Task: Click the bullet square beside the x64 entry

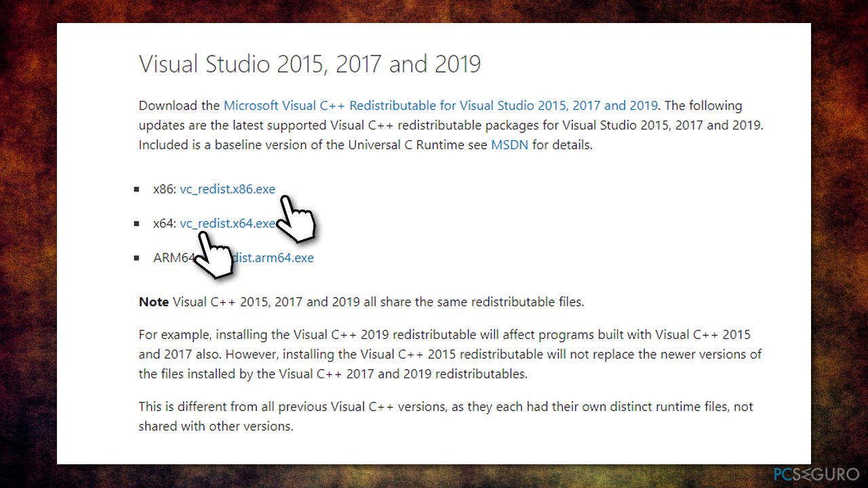Action: click(x=138, y=223)
